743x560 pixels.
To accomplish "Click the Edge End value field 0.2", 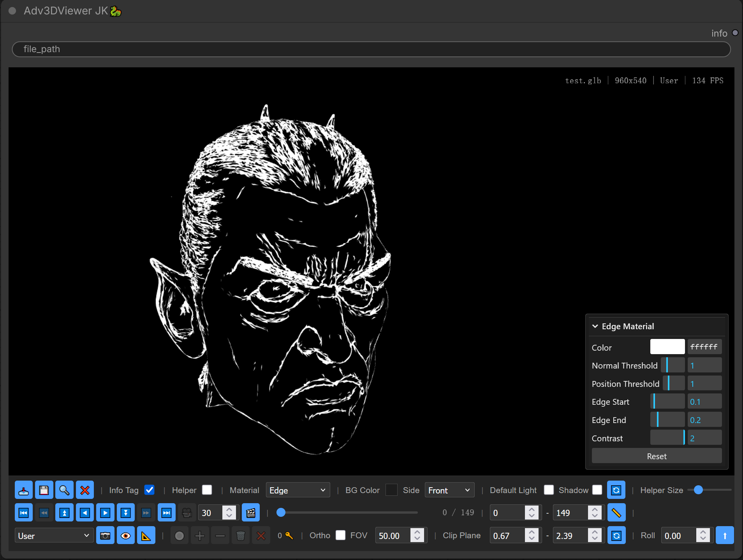I will pos(704,420).
